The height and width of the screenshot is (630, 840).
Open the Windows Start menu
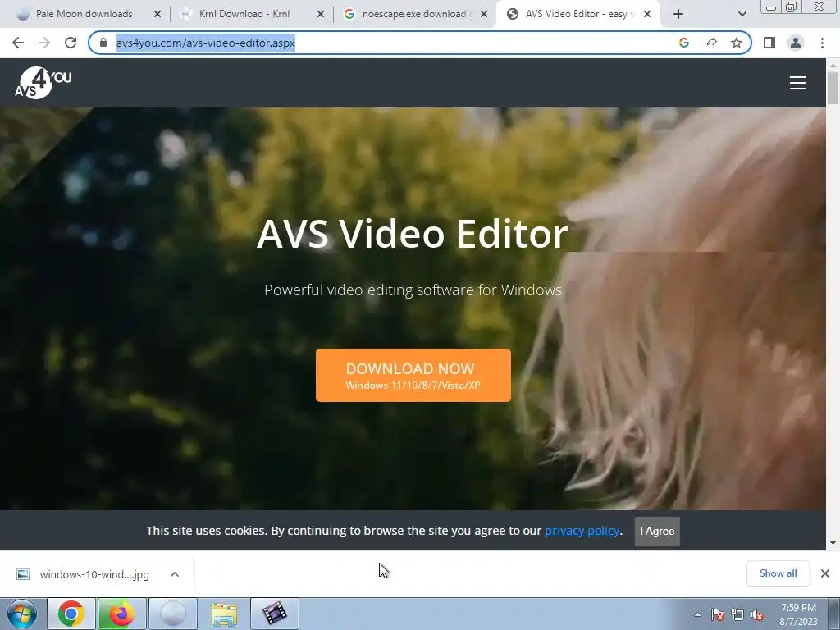click(x=22, y=614)
